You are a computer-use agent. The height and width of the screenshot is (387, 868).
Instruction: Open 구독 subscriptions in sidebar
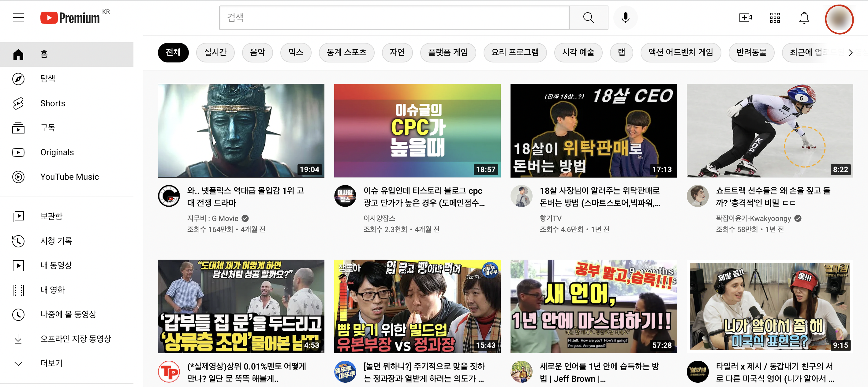(x=67, y=128)
